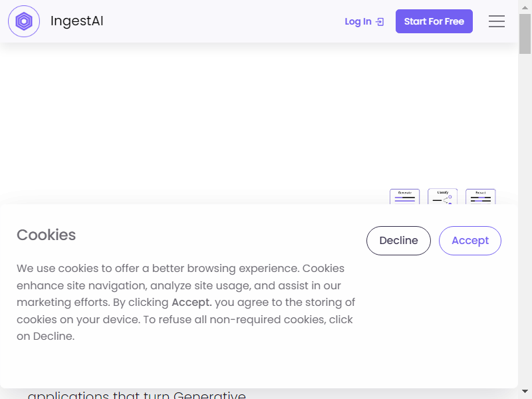The width and height of the screenshot is (532, 399).
Task: Click the cookie description paragraph
Action: click(x=186, y=302)
